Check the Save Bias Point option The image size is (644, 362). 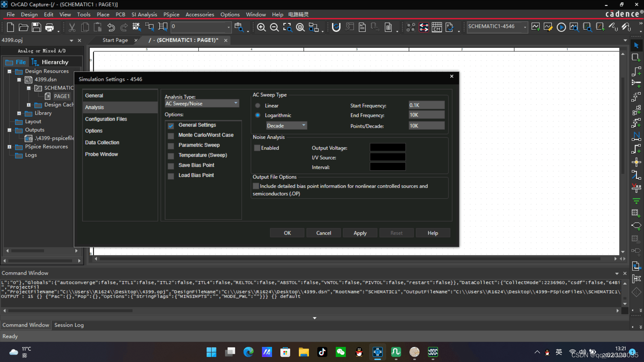point(171,166)
